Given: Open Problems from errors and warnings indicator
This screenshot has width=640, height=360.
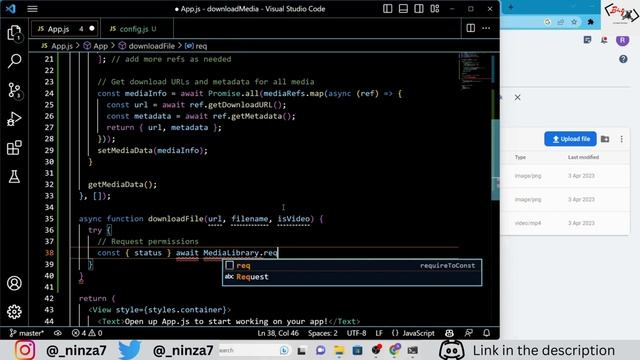Looking at the screenshot, I should click(x=87, y=333).
